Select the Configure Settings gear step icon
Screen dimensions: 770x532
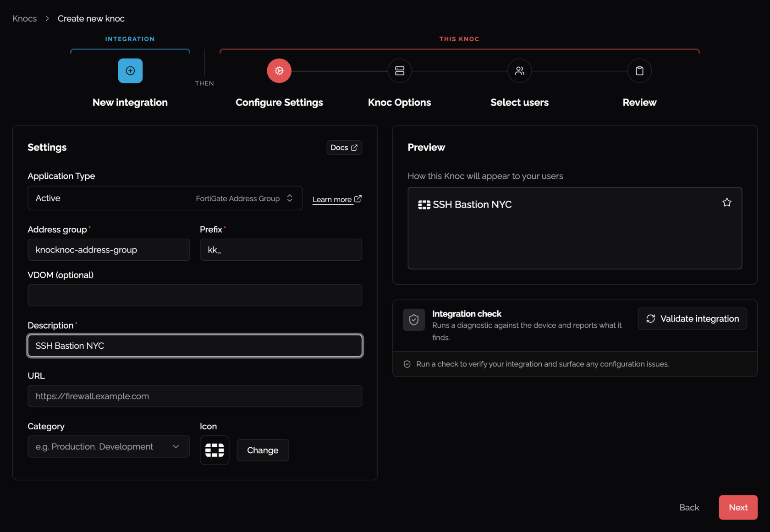click(279, 71)
